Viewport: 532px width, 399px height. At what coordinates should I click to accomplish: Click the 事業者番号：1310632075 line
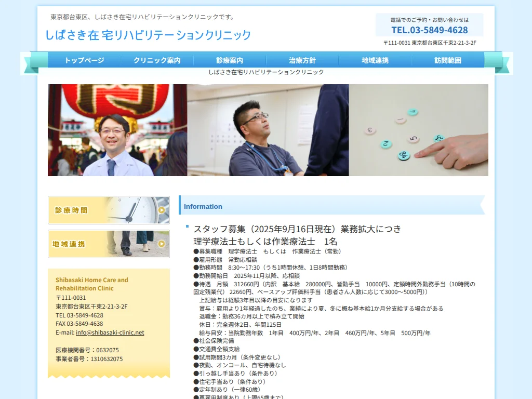[x=89, y=359]
